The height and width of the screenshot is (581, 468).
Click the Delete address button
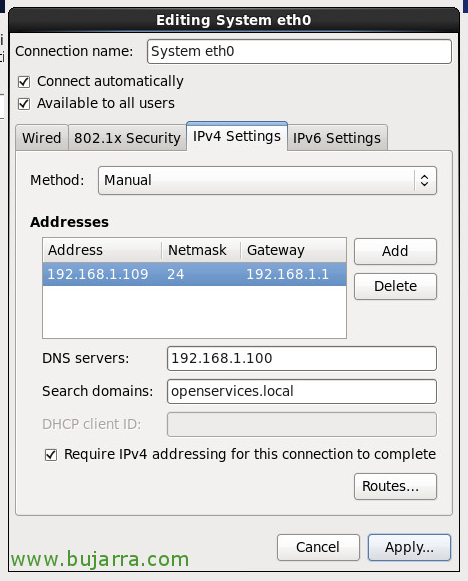coord(395,286)
